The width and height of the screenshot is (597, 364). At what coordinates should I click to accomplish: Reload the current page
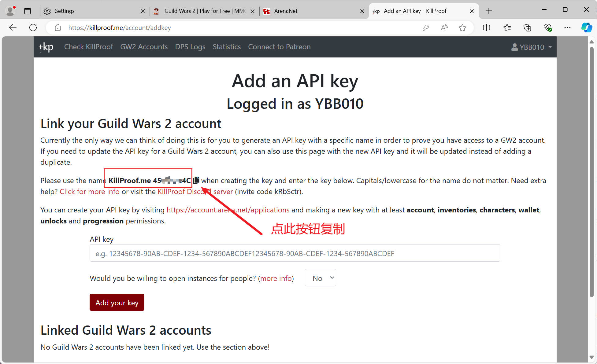click(x=33, y=28)
